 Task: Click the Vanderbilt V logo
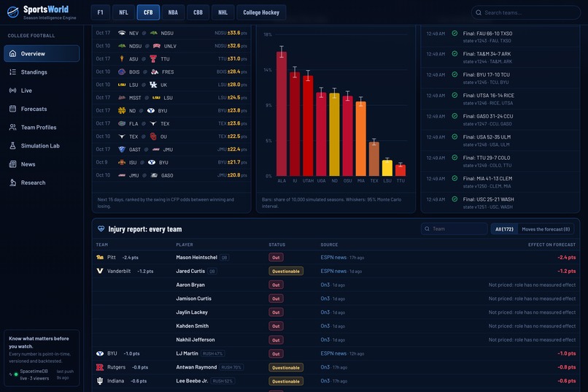(100, 271)
